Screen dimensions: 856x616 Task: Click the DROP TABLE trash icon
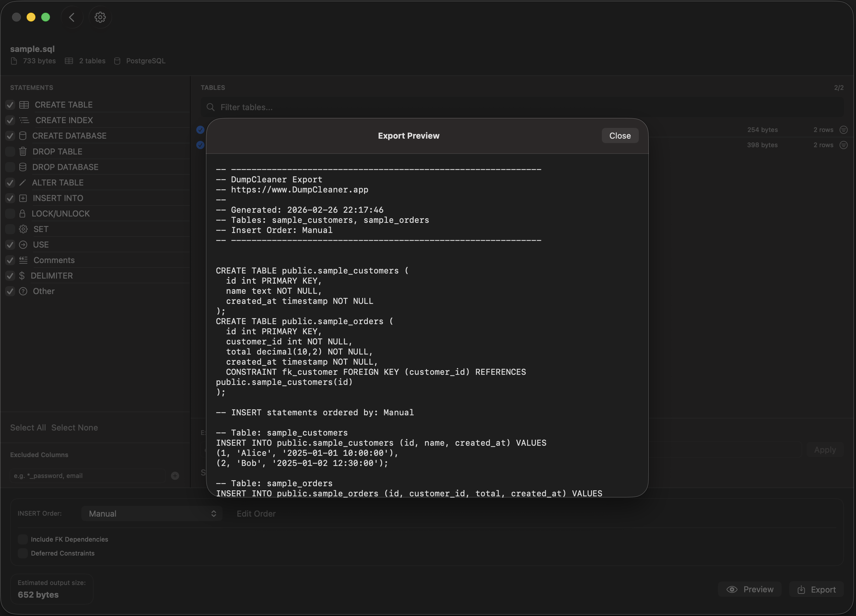tap(23, 151)
